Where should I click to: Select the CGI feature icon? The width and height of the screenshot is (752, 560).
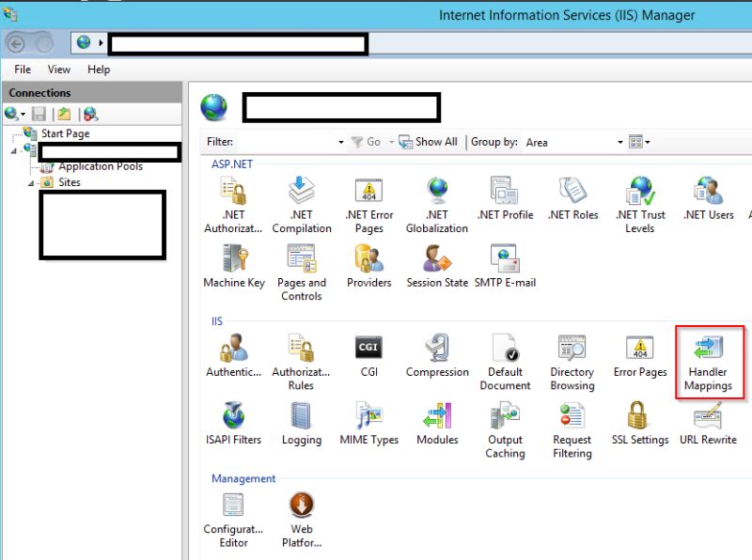pyautogui.click(x=368, y=352)
